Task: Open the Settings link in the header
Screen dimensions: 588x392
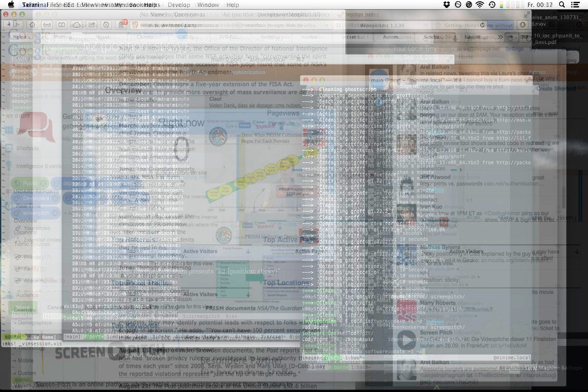Action: pos(514,49)
